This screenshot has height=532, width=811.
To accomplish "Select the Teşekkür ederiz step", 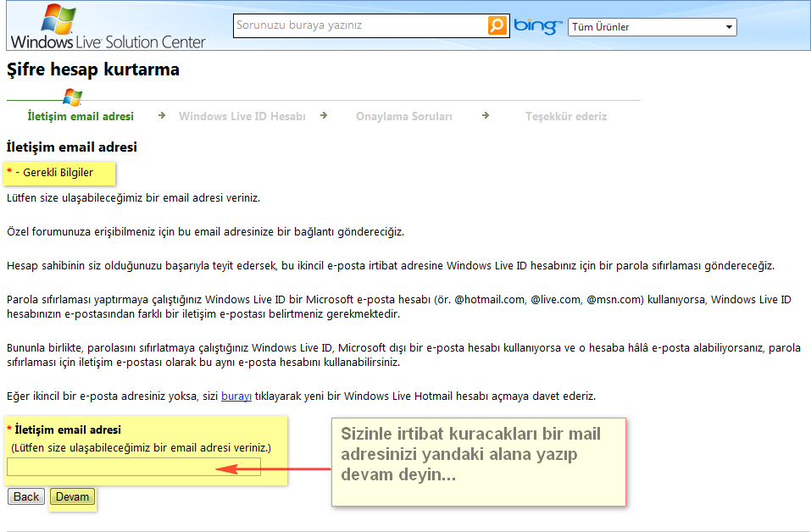I will [566, 116].
